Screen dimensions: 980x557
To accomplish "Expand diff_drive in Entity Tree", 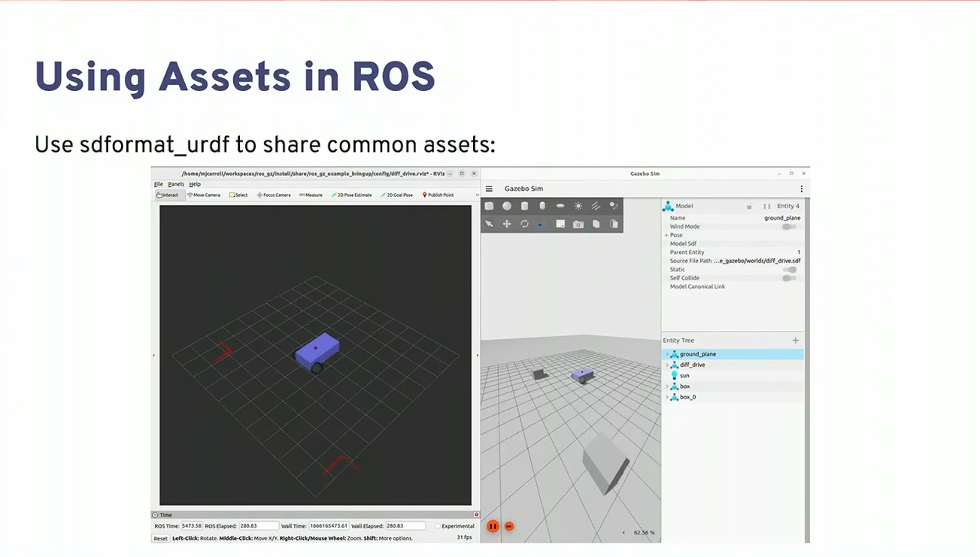I will 667,365.
